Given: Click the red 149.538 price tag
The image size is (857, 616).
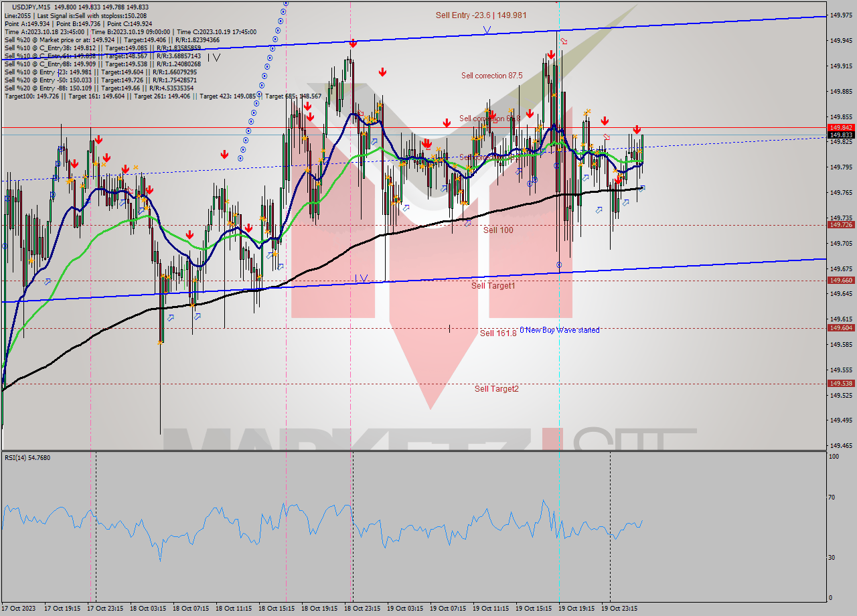Looking at the screenshot, I should click(x=841, y=384).
